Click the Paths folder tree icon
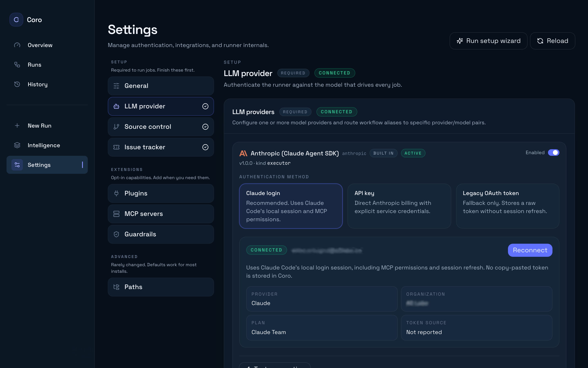This screenshot has height=368, width=588. (116, 287)
